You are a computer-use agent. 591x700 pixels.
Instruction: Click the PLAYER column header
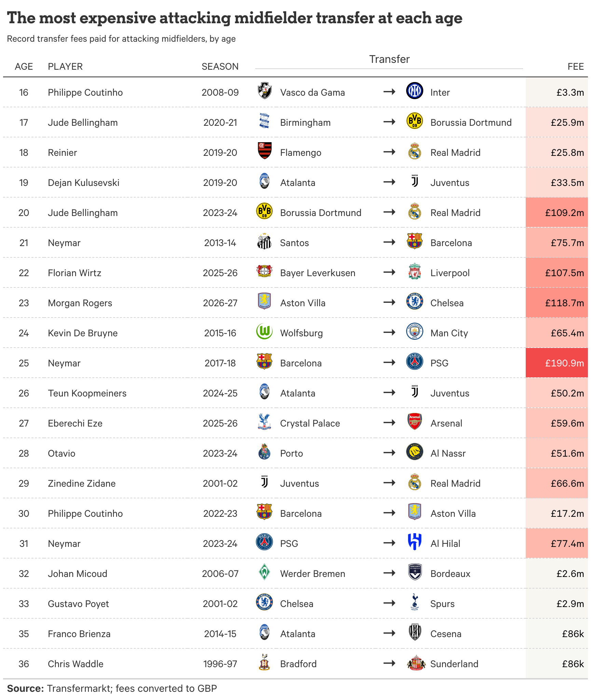pyautogui.click(x=65, y=66)
